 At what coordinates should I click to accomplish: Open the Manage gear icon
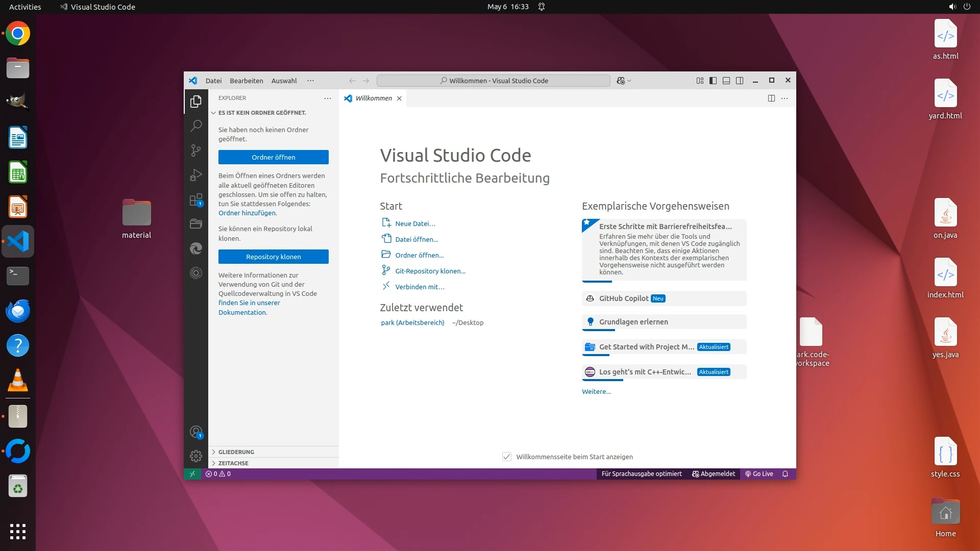(x=196, y=456)
